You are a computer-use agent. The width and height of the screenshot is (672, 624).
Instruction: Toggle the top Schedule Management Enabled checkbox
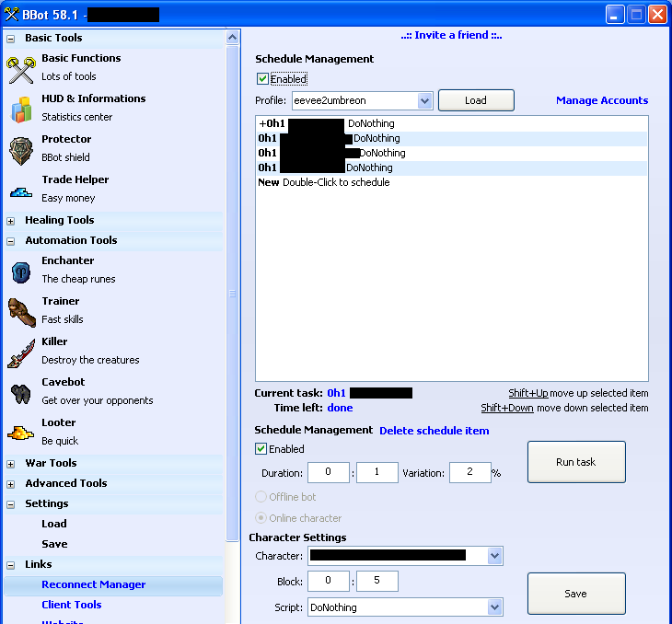pyautogui.click(x=262, y=79)
